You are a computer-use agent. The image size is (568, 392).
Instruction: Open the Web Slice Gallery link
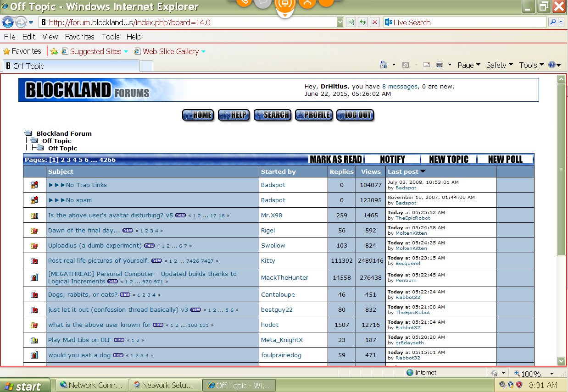click(171, 51)
